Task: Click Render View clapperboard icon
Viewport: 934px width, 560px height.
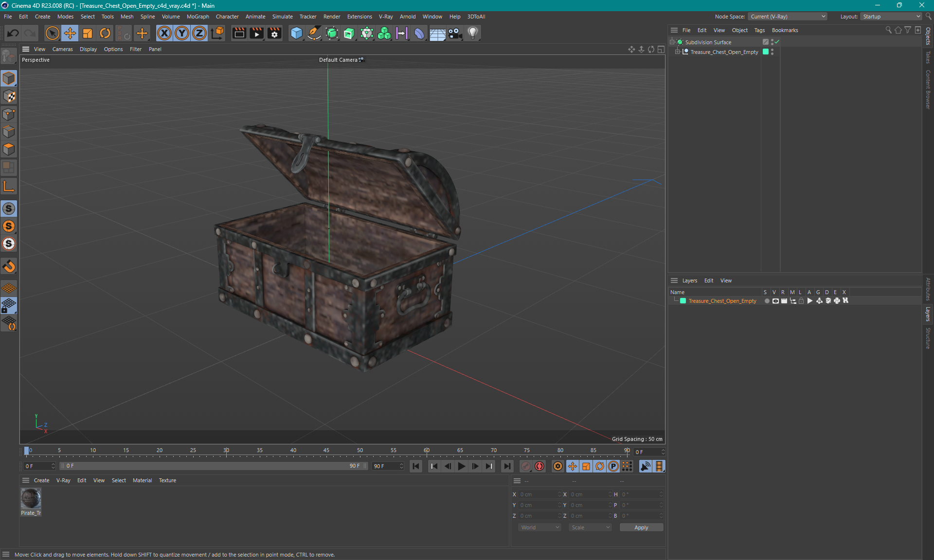Action: coord(239,33)
